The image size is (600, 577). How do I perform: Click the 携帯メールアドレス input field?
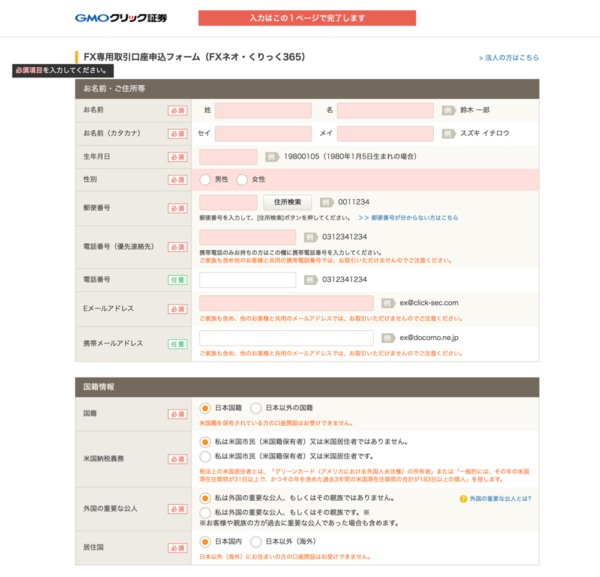286,338
